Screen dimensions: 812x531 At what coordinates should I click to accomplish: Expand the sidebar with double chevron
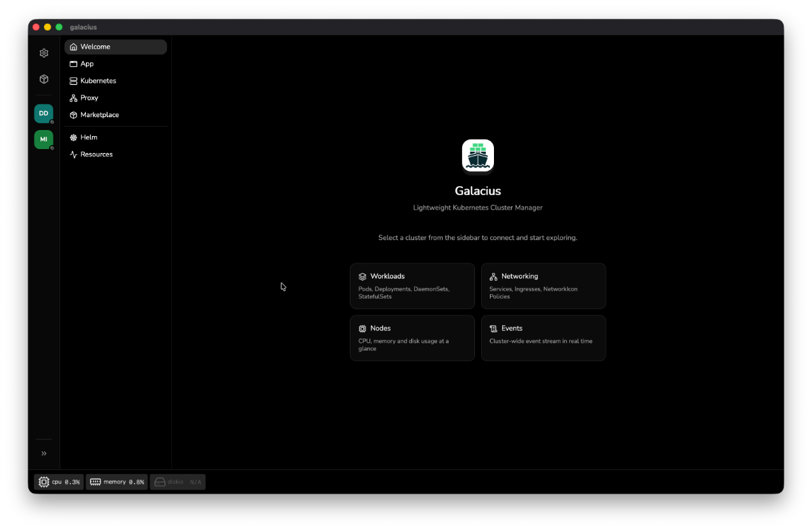click(44, 453)
